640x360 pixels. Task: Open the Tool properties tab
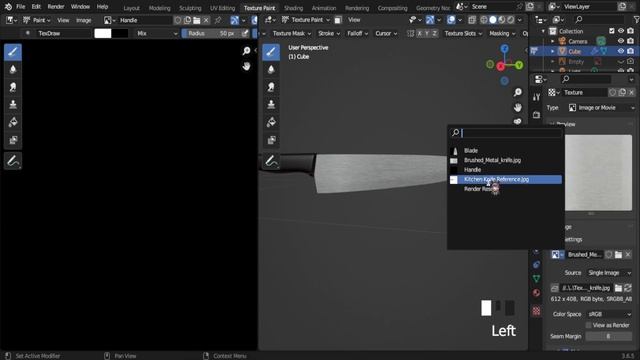[x=536, y=97]
